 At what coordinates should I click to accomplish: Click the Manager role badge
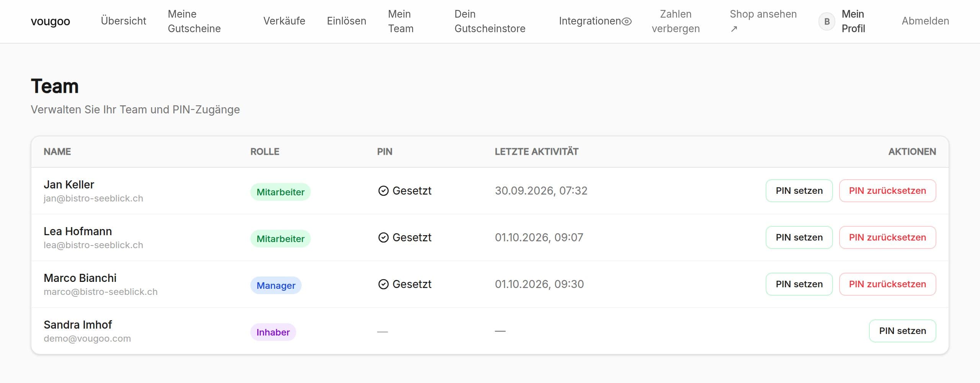[x=276, y=285]
